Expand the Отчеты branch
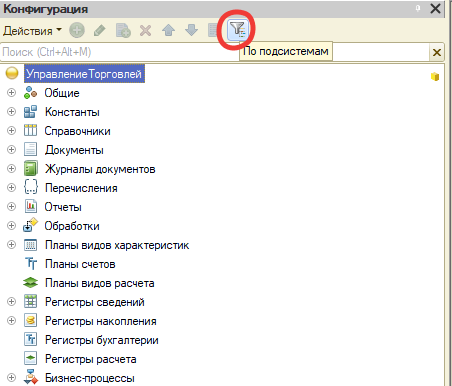 [x=11, y=206]
